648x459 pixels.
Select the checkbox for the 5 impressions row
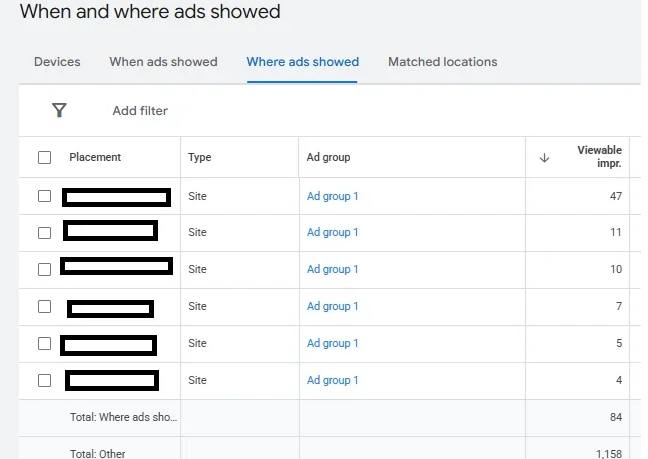[44, 343]
